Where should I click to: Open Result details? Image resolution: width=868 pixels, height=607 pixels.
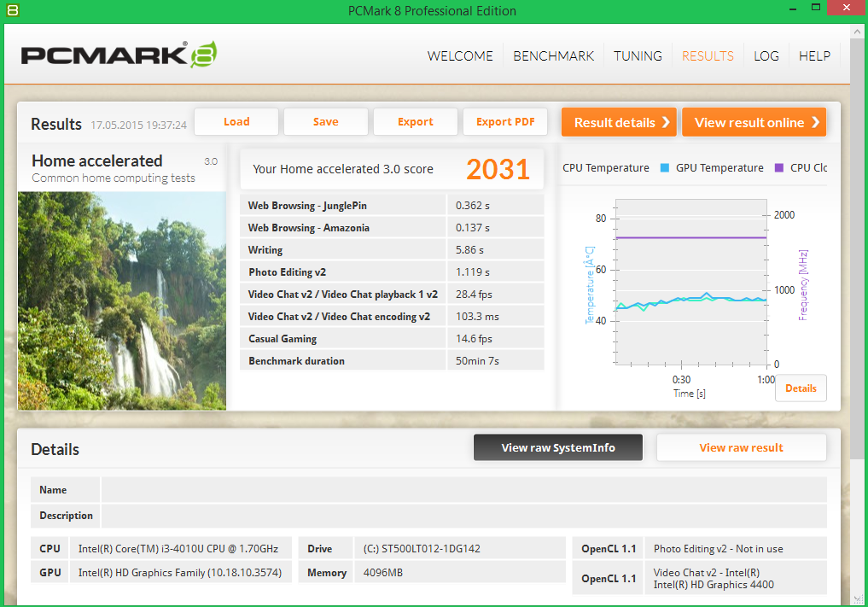(619, 122)
